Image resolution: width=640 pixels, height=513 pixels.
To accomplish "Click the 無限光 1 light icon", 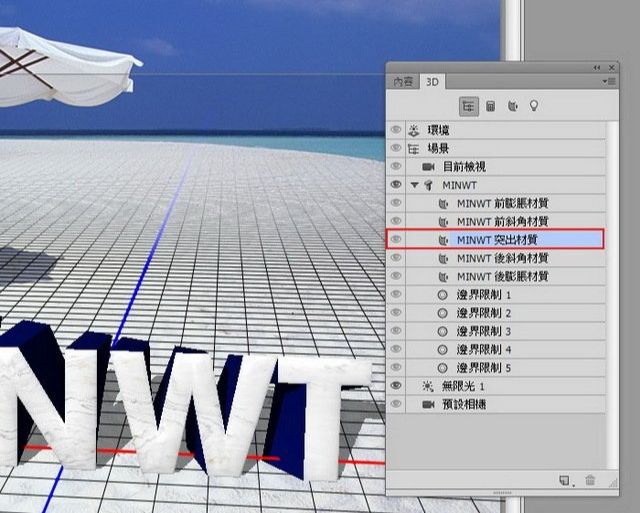I will coord(428,386).
